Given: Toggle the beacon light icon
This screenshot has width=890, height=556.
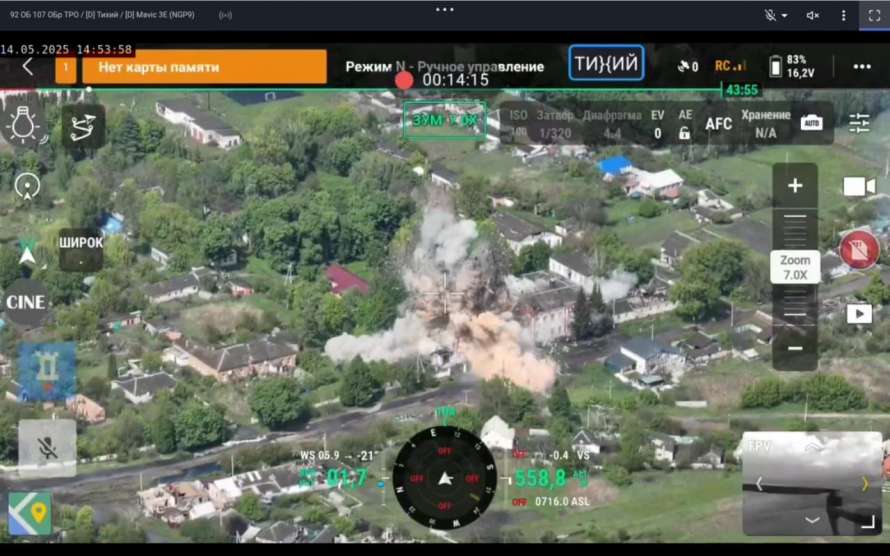Looking at the screenshot, I should click(x=24, y=124).
